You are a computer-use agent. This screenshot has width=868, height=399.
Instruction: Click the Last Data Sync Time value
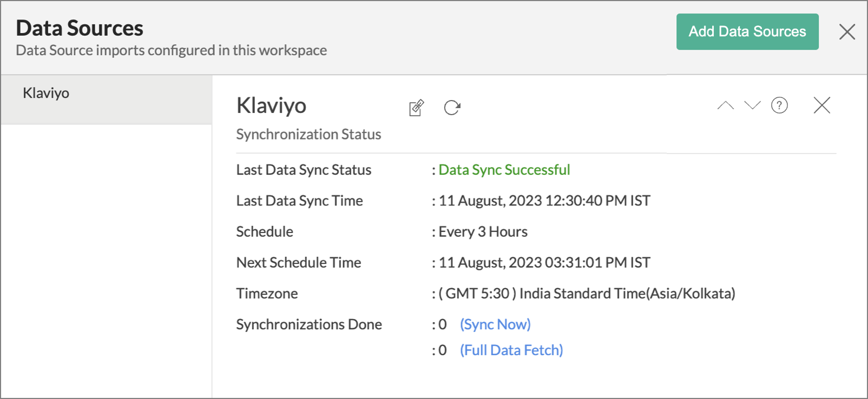[544, 201]
